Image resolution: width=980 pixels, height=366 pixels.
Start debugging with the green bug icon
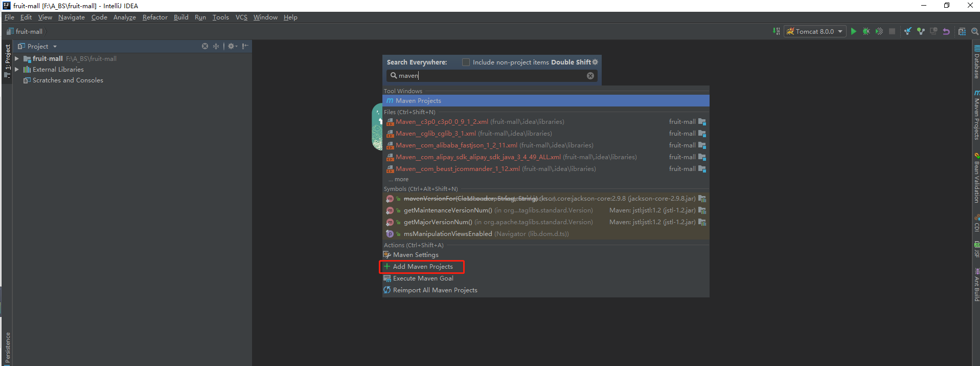click(866, 31)
